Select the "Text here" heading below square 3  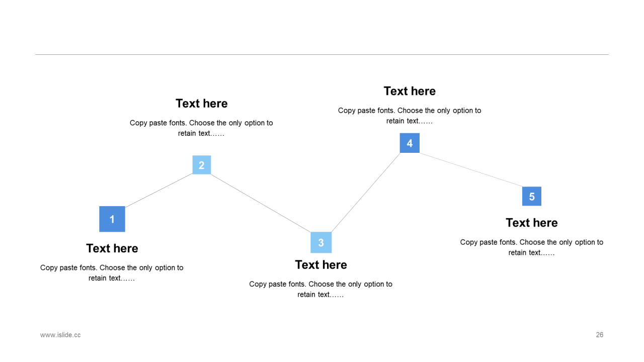click(321, 265)
